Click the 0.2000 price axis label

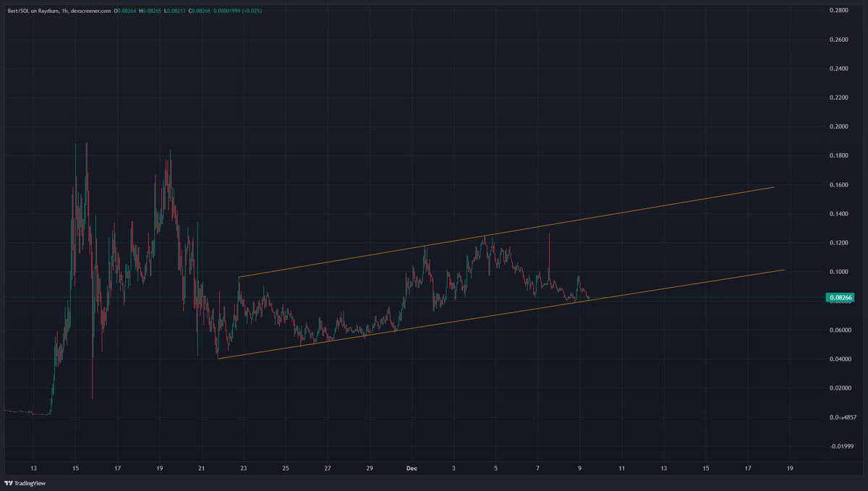(840, 127)
